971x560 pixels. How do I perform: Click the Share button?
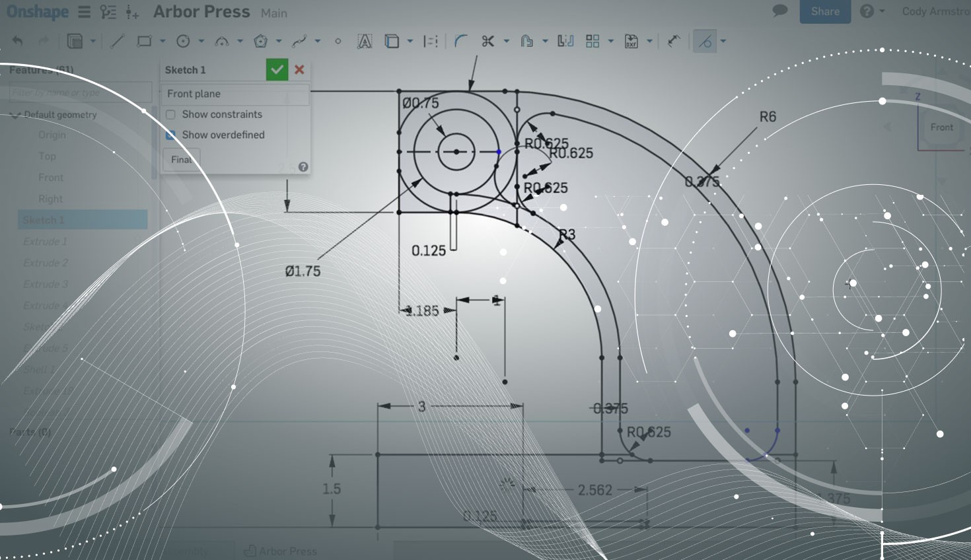tap(825, 11)
